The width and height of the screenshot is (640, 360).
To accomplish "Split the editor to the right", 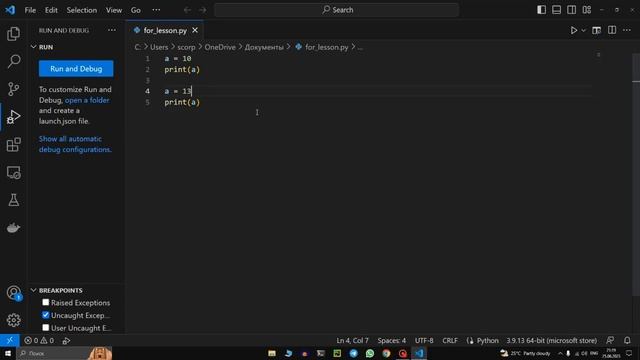I will 612,30.
